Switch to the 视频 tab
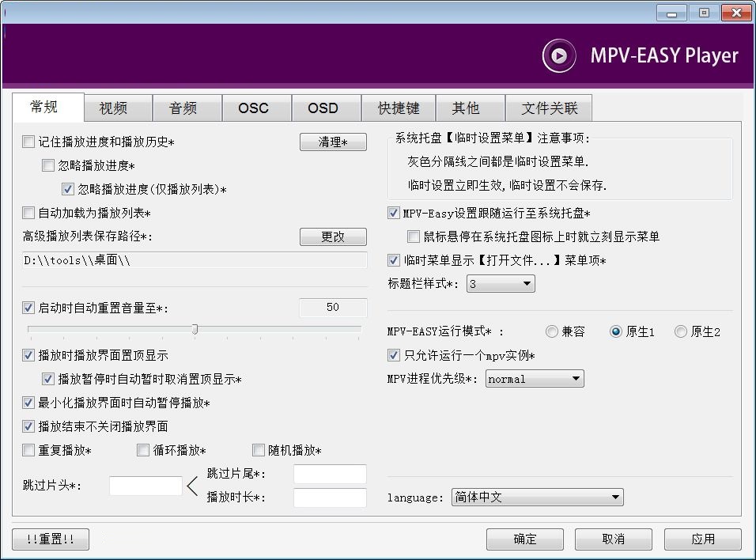756x560 pixels. pos(118,108)
